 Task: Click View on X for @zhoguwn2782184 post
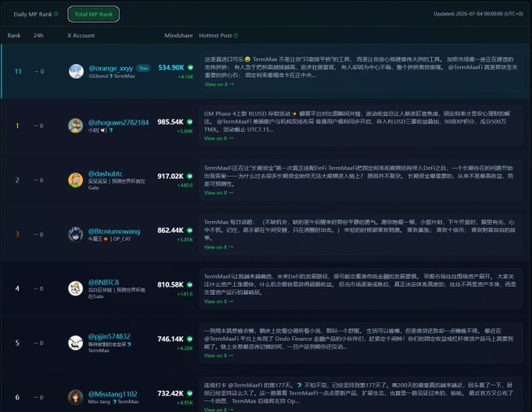pyautogui.click(x=218, y=138)
